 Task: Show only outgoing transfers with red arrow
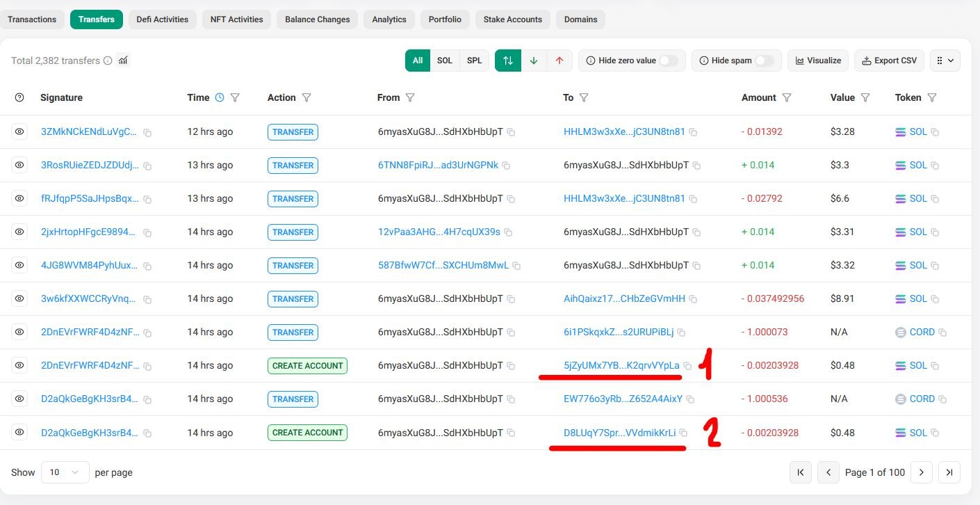coord(560,61)
